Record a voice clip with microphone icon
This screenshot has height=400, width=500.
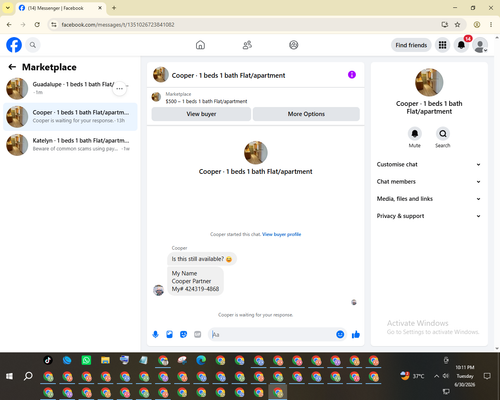[155, 334]
